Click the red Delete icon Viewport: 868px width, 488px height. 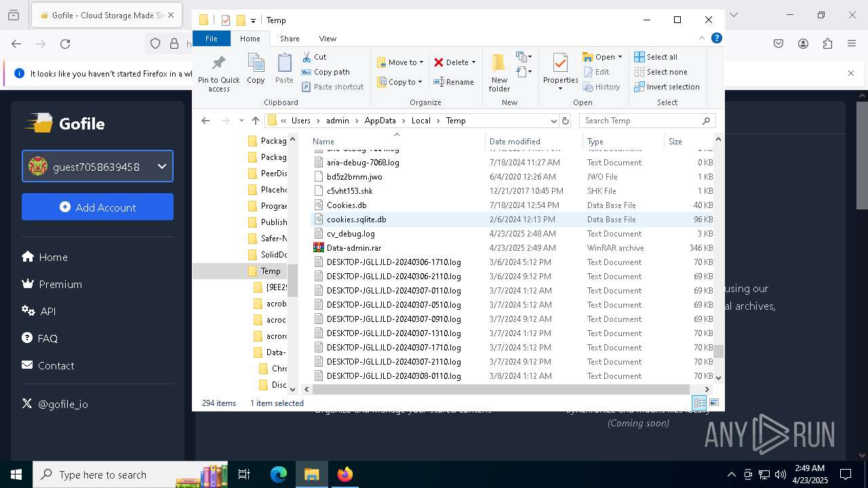[x=439, y=62]
